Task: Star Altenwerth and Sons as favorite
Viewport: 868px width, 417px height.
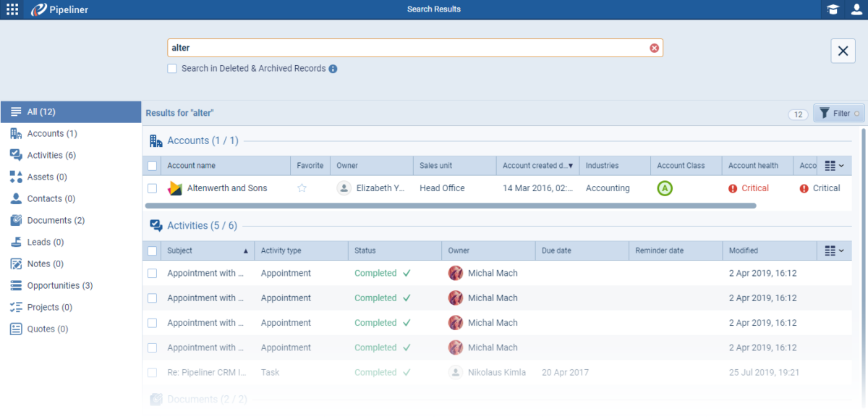Action: (x=302, y=188)
